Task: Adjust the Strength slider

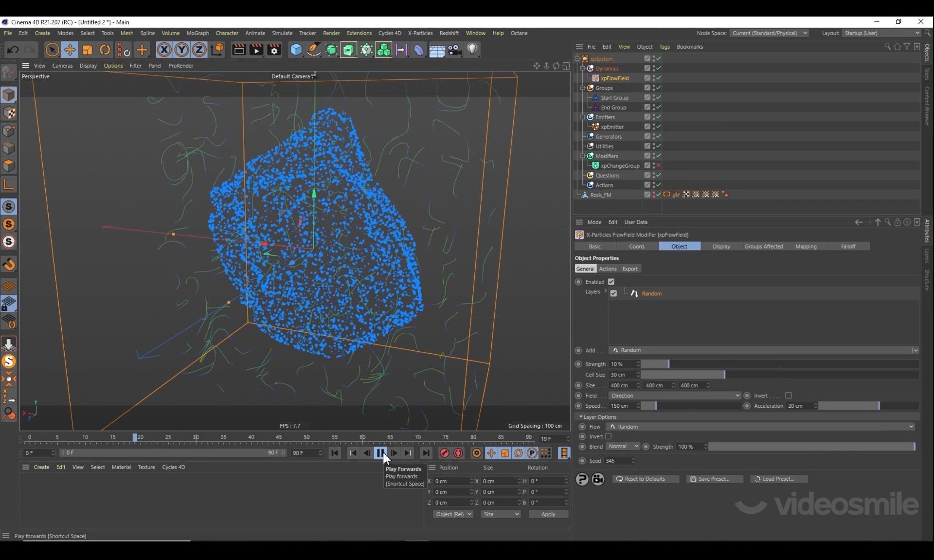Action: [668, 364]
